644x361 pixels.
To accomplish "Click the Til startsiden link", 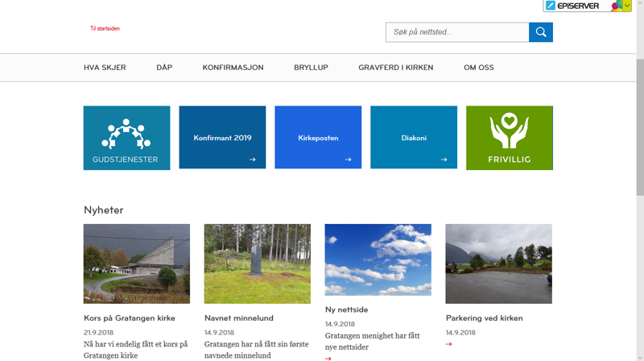I will (105, 29).
